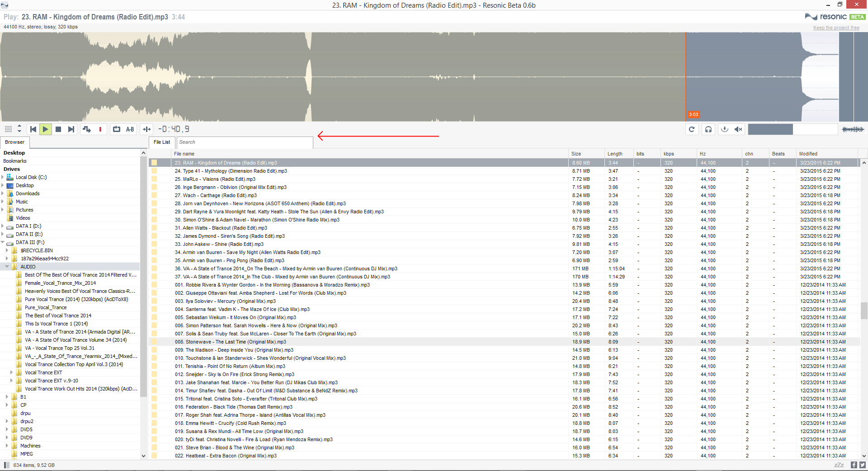
Task: Adjust the volume level bar
Action: point(792,129)
